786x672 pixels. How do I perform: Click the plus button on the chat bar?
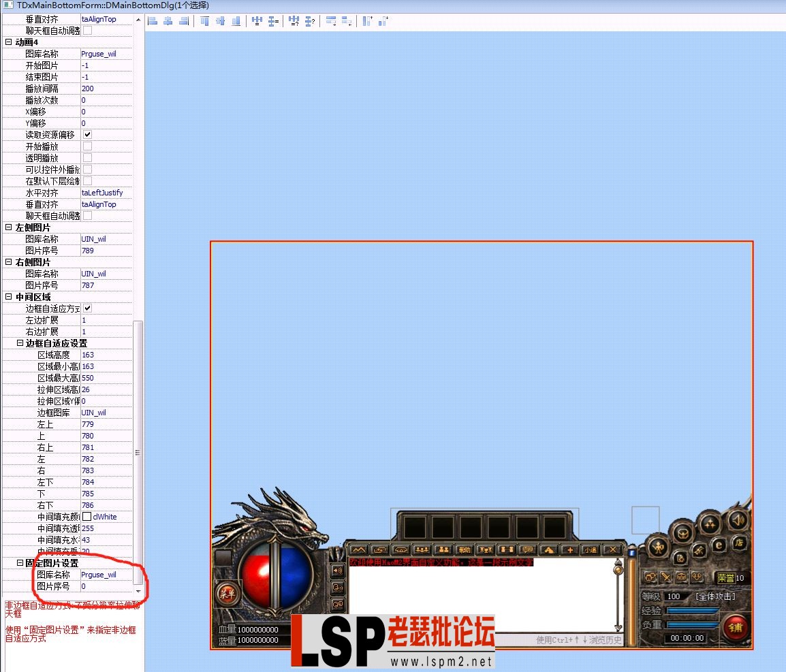click(570, 549)
